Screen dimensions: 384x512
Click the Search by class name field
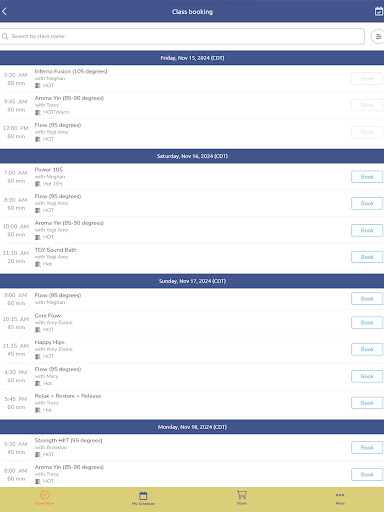182,36
